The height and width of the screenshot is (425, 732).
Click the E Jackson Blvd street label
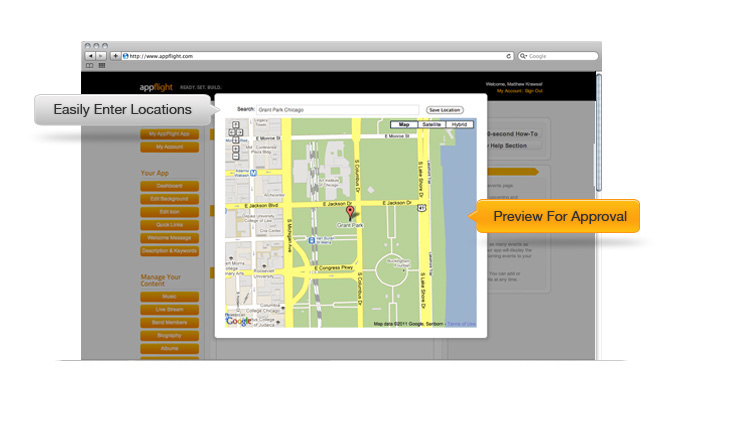coord(261,205)
